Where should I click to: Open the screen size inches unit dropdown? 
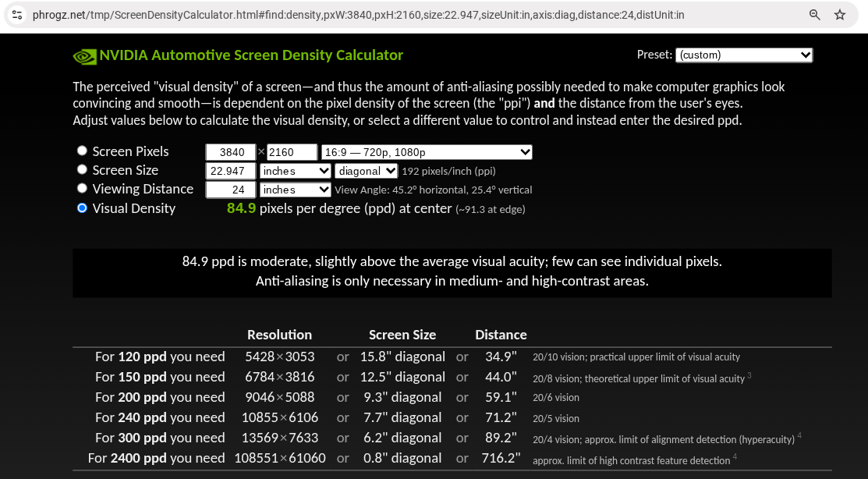(296, 171)
